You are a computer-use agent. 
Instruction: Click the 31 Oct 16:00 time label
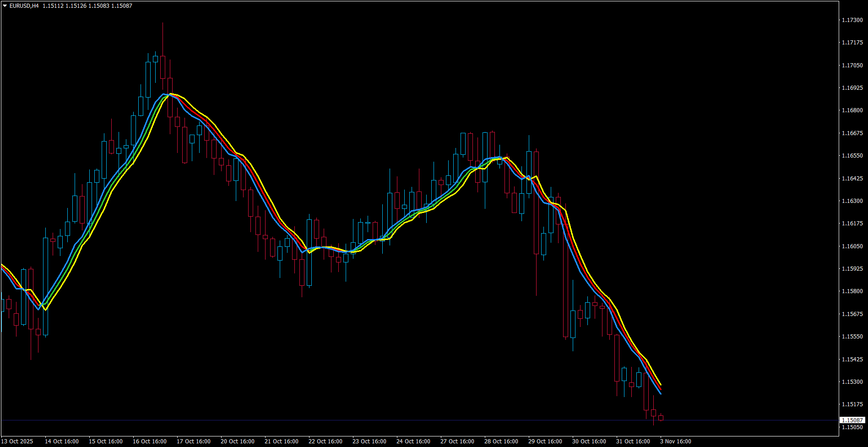[633, 442]
